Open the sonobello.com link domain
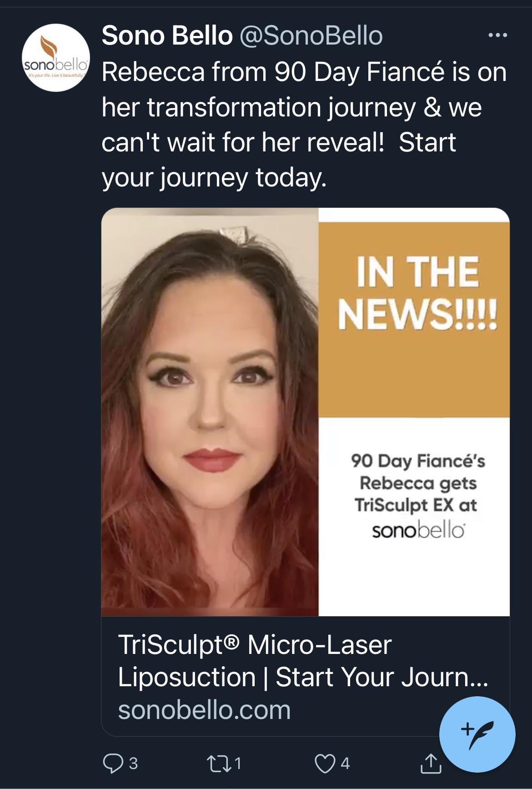The height and width of the screenshot is (789, 532). (204, 710)
